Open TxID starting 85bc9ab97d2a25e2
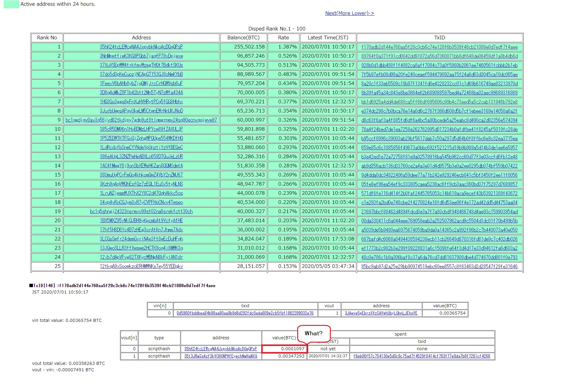The image size is (567, 392). click(x=439, y=266)
